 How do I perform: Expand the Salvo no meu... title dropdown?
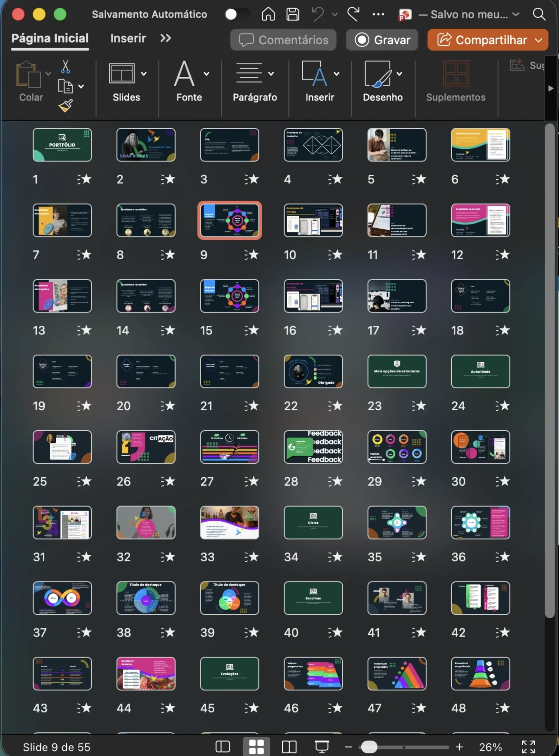(515, 14)
